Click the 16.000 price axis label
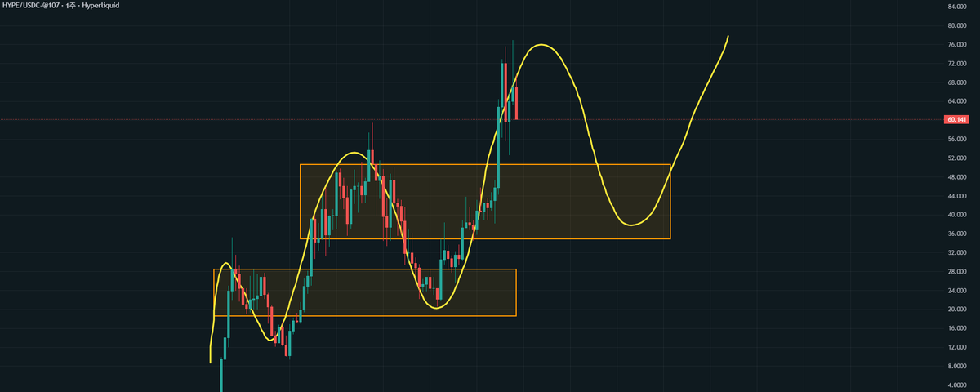 point(957,328)
